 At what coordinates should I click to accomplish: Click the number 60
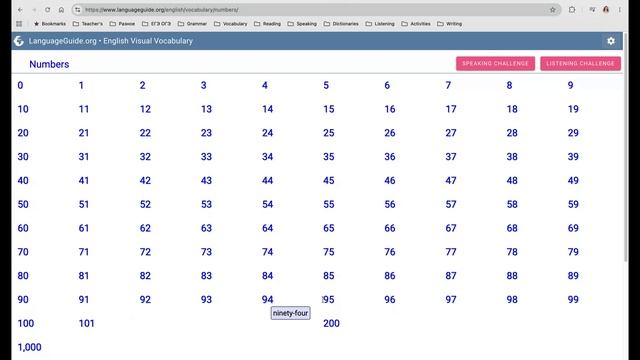click(23, 228)
